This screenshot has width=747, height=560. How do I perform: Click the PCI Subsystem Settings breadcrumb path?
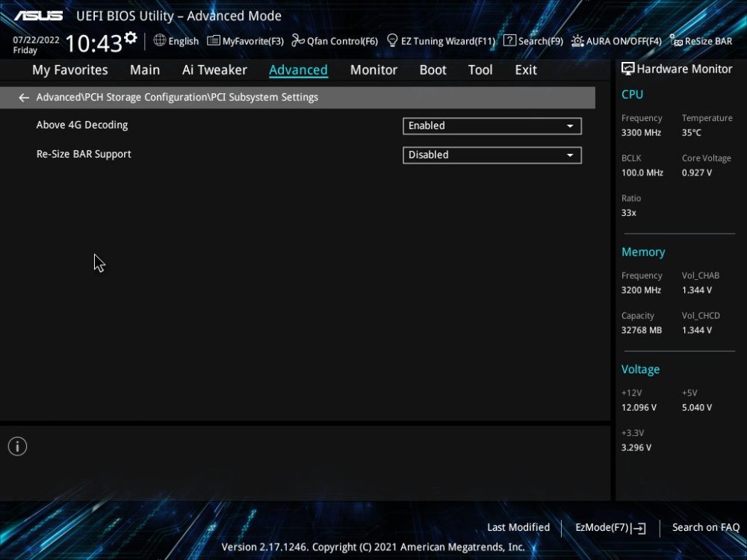[x=177, y=97]
